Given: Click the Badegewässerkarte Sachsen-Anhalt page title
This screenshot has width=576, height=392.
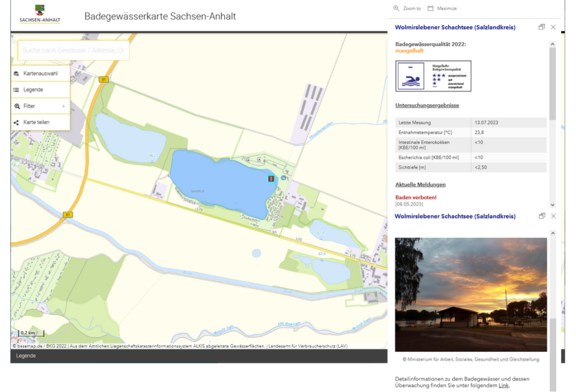Looking at the screenshot, I should click(160, 16).
